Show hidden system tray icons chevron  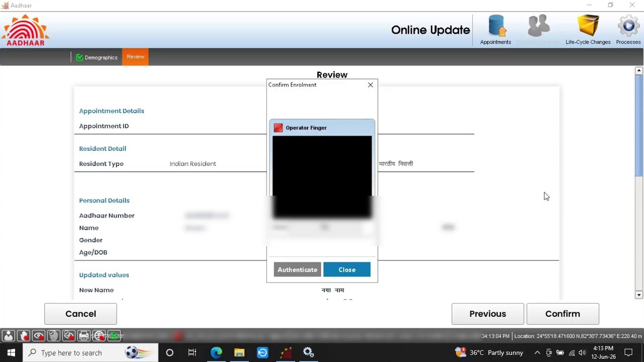pyautogui.click(x=537, y=352)
